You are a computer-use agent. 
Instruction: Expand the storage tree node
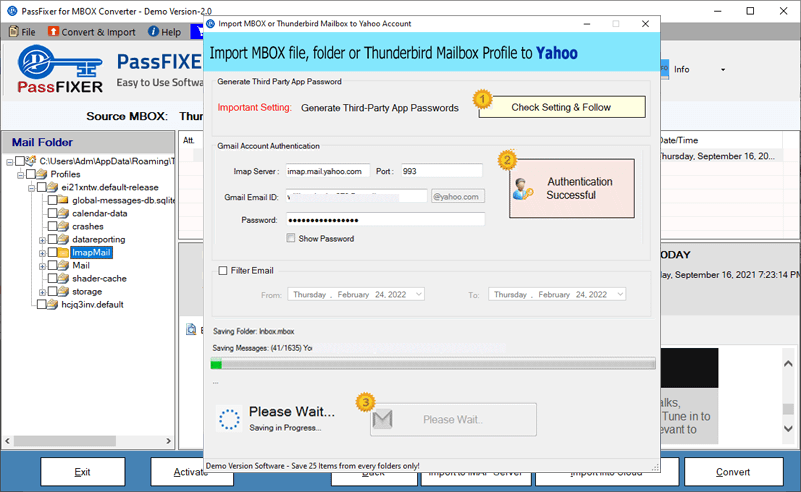pyautogui.click(x=42, y=292)
